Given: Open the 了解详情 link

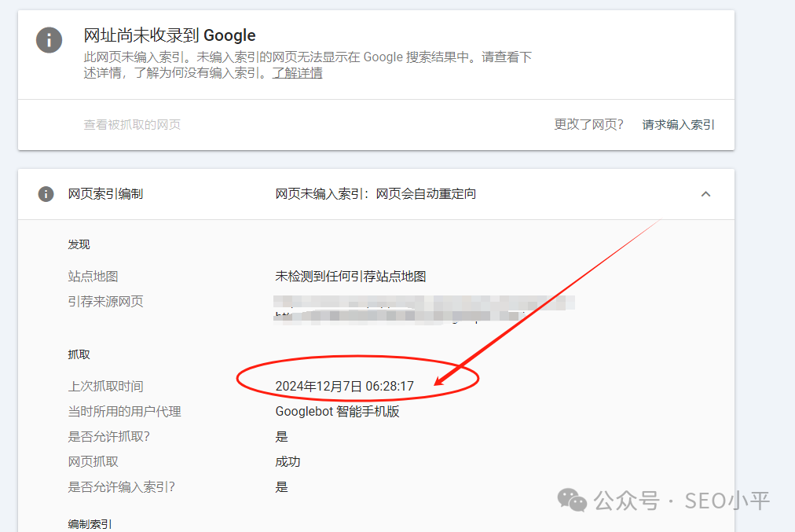Looking at the screenshot, I should (297, 73).
